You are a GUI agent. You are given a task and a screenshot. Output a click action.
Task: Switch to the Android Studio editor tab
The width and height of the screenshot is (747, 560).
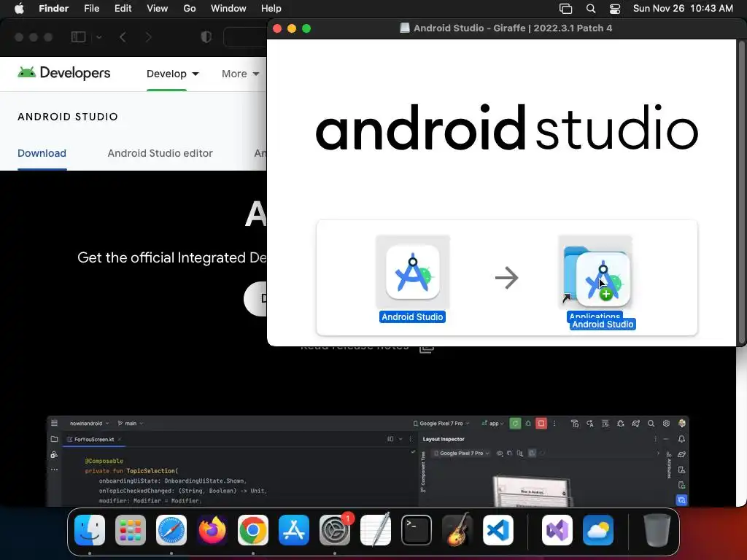[x=160, y=153]
